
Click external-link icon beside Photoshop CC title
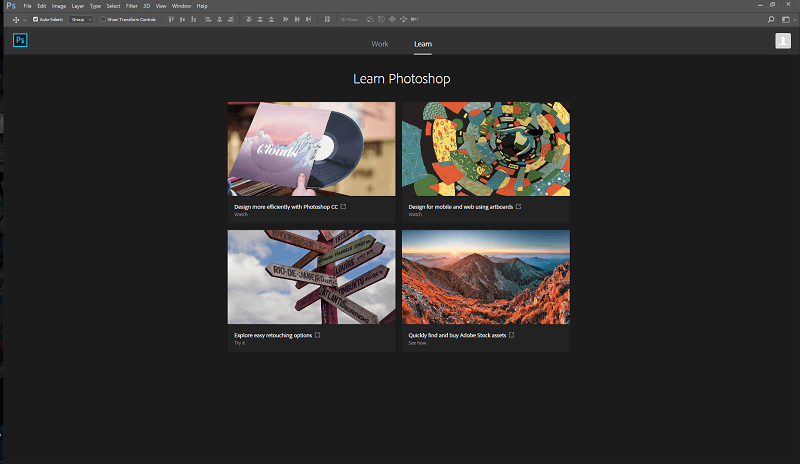coord(343,206)
